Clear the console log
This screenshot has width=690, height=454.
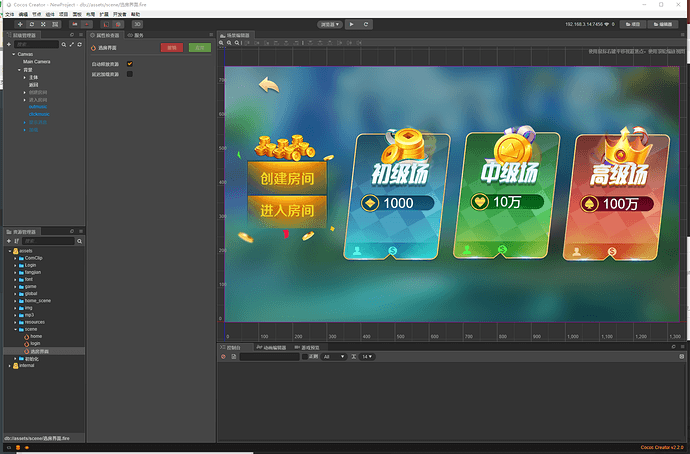(223, 357)
